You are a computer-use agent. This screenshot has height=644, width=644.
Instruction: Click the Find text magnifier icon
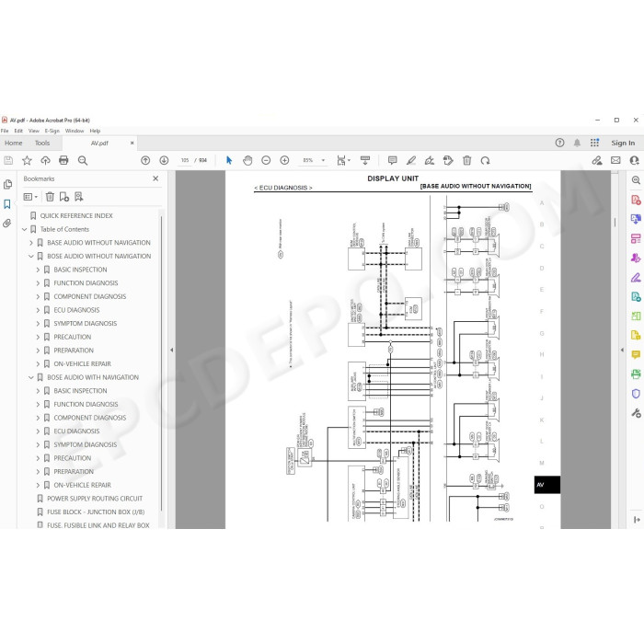83,161
